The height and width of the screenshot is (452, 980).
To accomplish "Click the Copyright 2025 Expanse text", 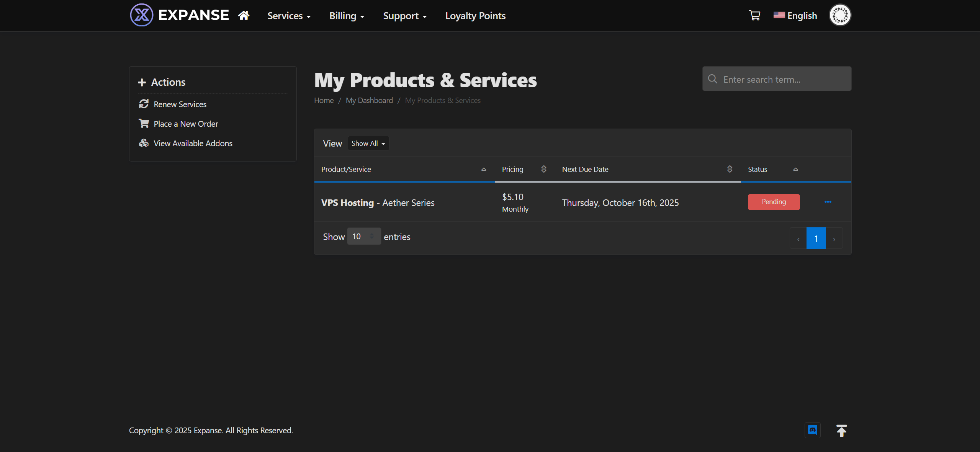I will [x=211, y=430].
